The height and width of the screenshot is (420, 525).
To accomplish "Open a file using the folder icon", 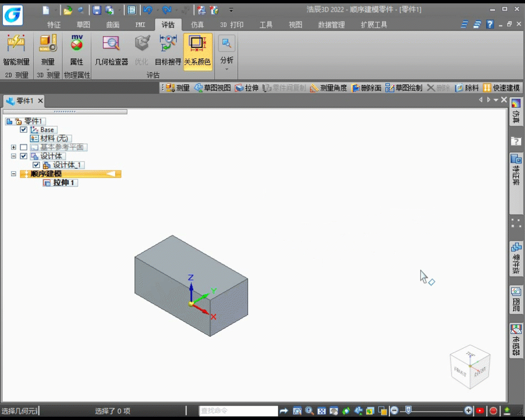I will pos(68,11).
